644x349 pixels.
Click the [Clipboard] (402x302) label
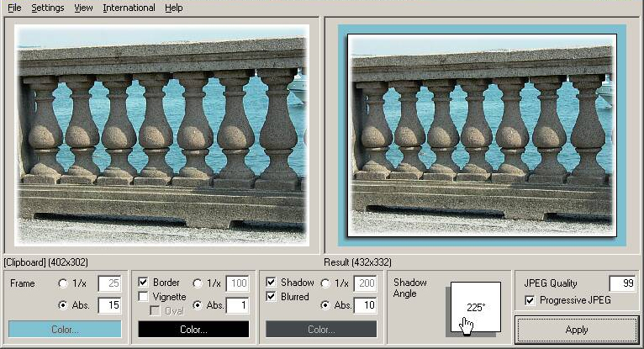click(x=45, y=262)
